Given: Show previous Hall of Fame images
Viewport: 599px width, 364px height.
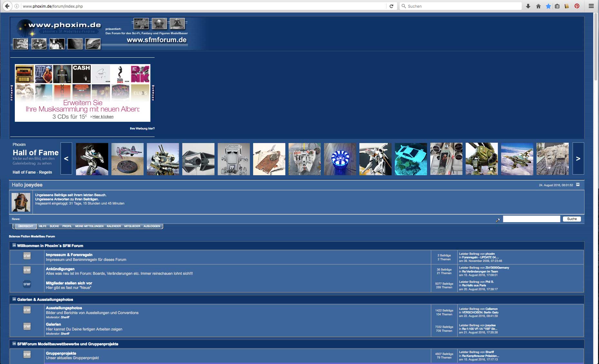Looking at the screenshot, I should 66,158.
